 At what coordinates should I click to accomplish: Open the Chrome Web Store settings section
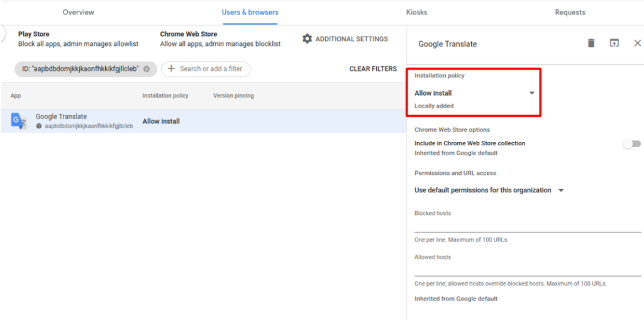point(220,39)
